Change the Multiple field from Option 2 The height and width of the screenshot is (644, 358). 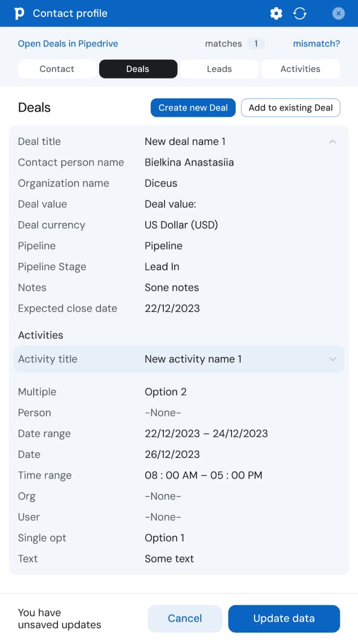click(165, 391)
